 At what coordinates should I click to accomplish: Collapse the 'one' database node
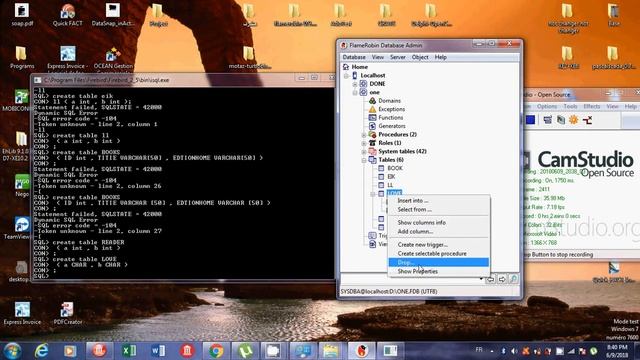coord(355,92)
